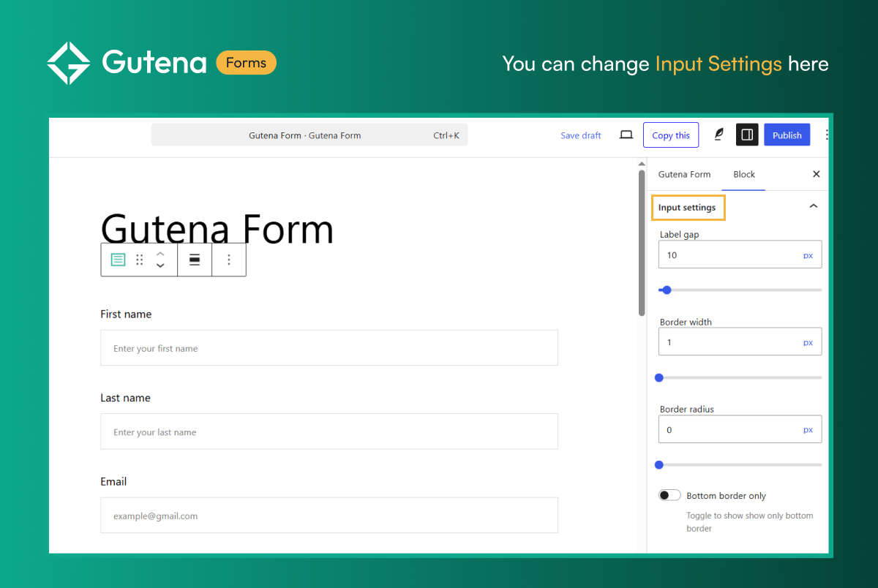This screenshot has width=878, height=588.
Task: Click the move up arrow in block toolbar
Action: pos(161,253)
